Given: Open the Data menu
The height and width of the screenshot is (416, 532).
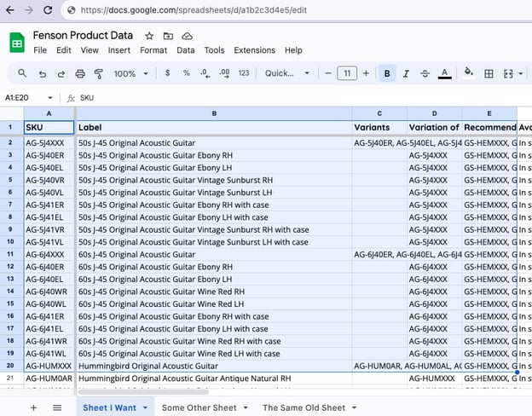Looking at the screenshot, I should (186, 50).
